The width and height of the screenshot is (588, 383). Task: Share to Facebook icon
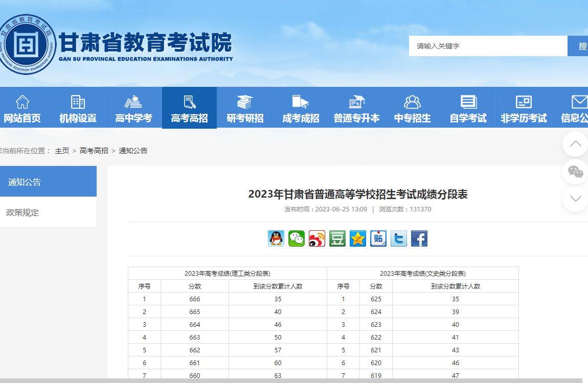[x=419, y=238]
